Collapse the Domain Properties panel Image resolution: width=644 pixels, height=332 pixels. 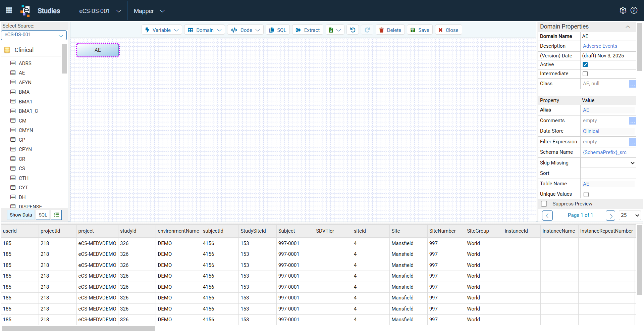click(x=628, y=27)
